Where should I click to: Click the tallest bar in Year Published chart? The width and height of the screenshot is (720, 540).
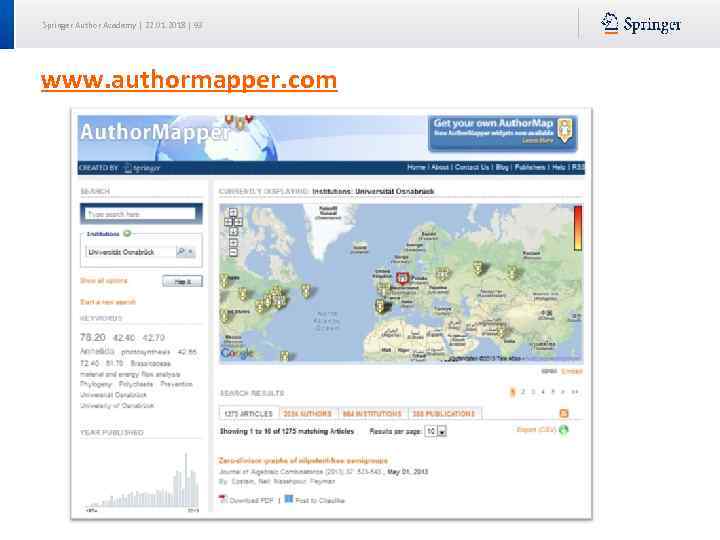[x=186, y=479]
